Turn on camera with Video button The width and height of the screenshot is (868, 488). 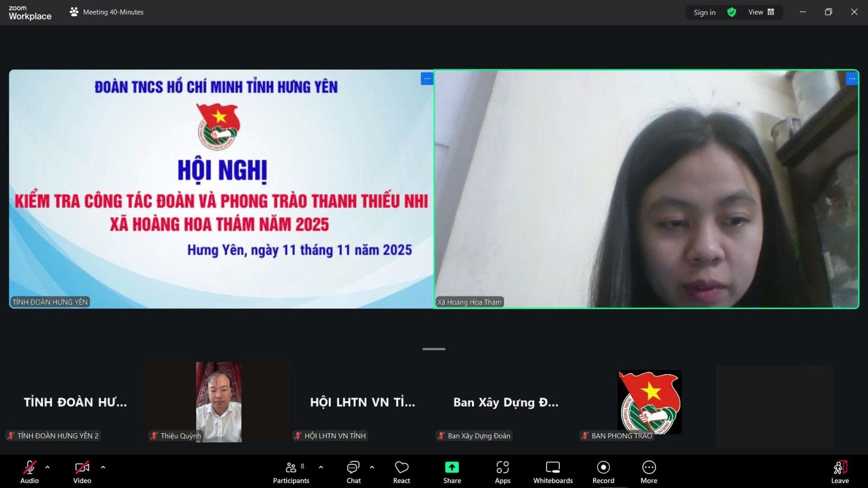pyautogui.click(x=82, y=472)
